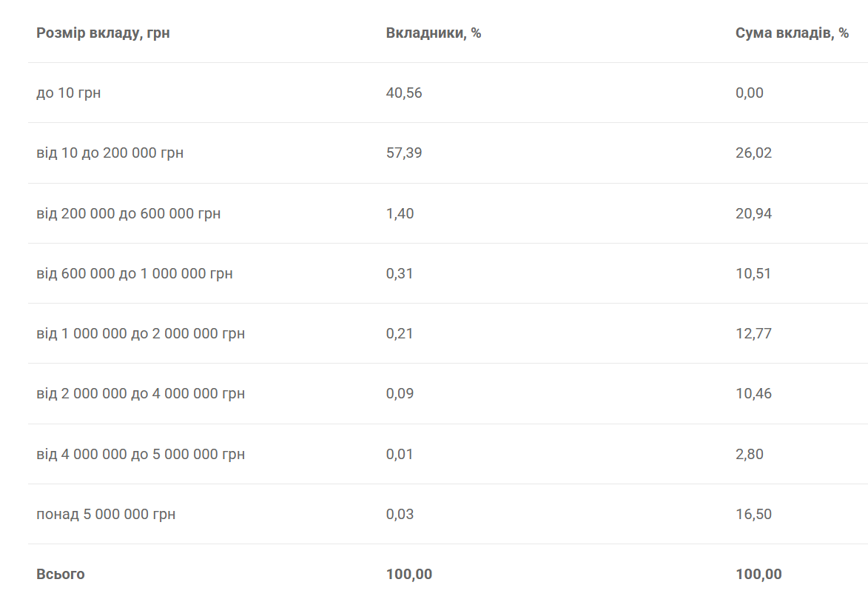Click 'від 200 000 до 600 000 грн' row
The width and height of the screenshot is (868, 605).
[128, 214]
